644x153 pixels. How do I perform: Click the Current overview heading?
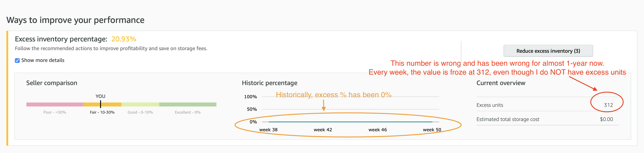501,83
